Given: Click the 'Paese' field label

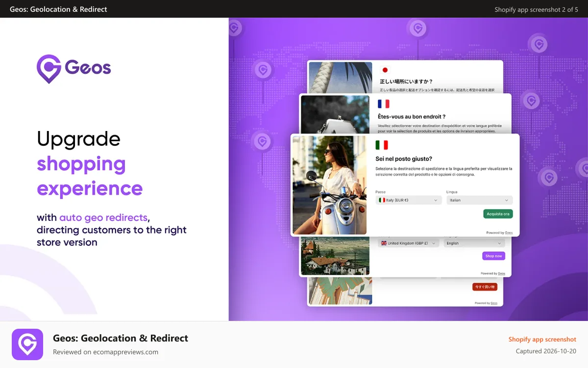Looking at the screenshot, I should pos(380,192).
